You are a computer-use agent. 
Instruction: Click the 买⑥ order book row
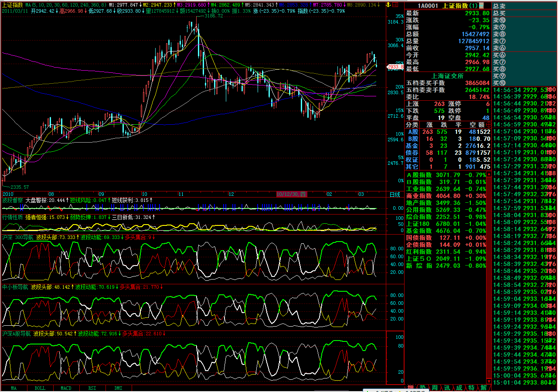click(525, 55)
